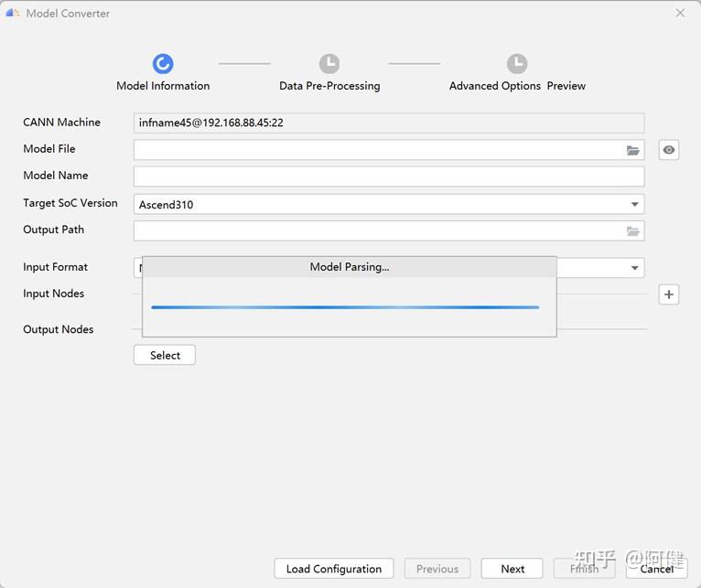Expand the Target SoC Version dropdown
Screen dimensions: 701x588
click(x=634, y=205)
